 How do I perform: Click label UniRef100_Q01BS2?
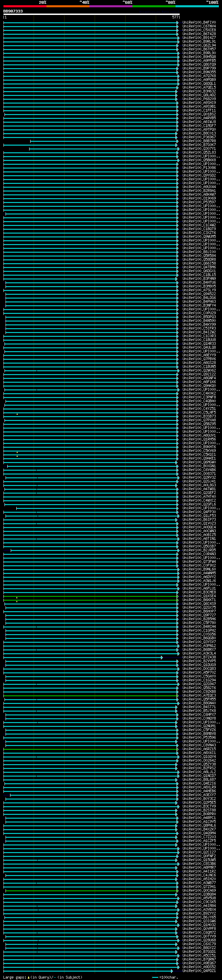(x=199, y=114)
